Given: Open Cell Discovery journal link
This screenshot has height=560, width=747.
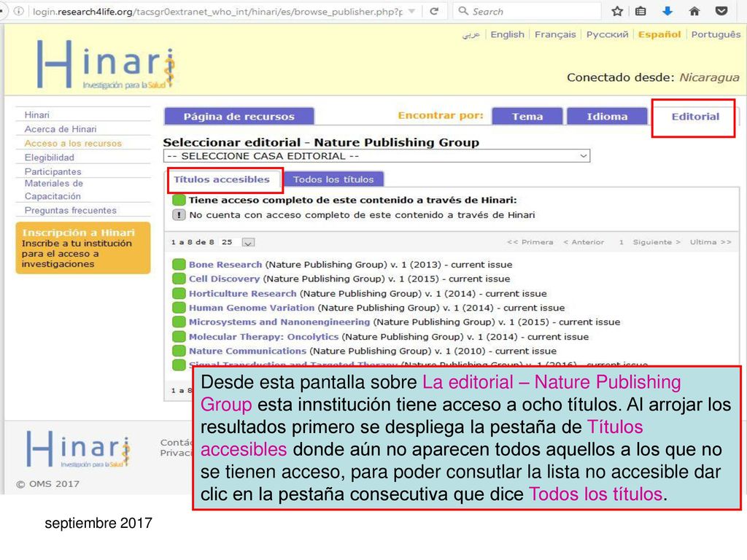Looking at the screenshot, I should click(x=224, y=279).
